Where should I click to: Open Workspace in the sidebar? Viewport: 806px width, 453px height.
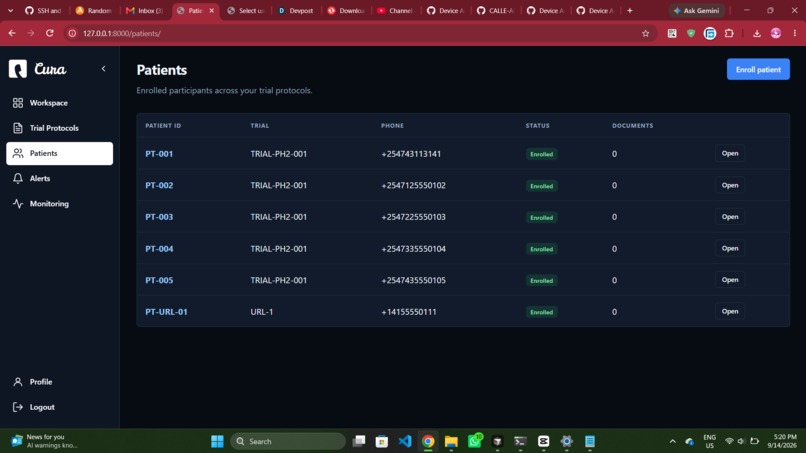[60, 103]
